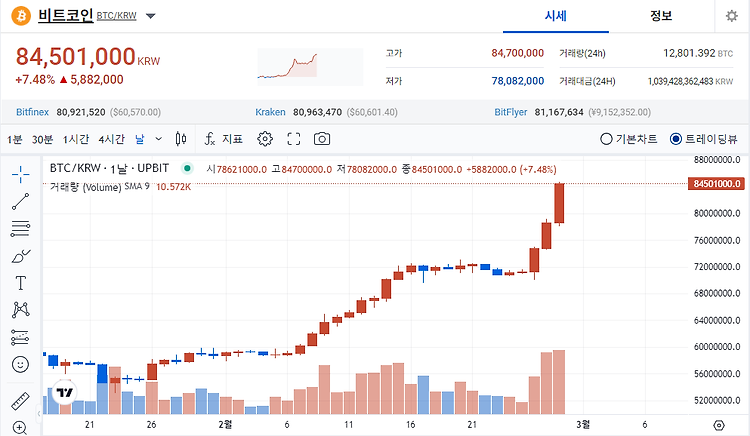
Task: Select the 날 daily interval
Action: tap(140, 139)
